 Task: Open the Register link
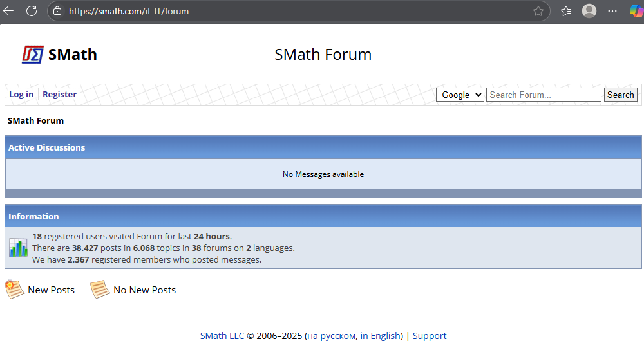[x=59, y=95]
